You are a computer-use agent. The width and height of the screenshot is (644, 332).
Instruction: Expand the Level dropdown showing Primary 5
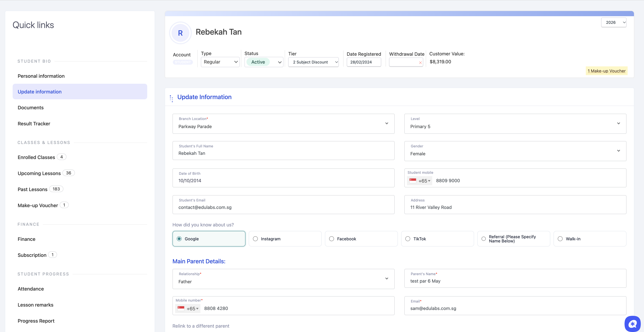pyautogui.click(x=515, y=124)
